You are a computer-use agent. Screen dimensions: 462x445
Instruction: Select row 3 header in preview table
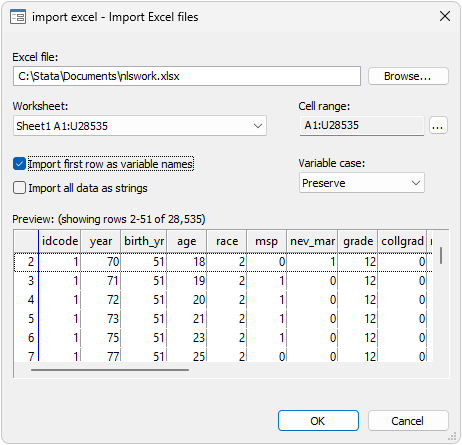(x=26, y=281)
